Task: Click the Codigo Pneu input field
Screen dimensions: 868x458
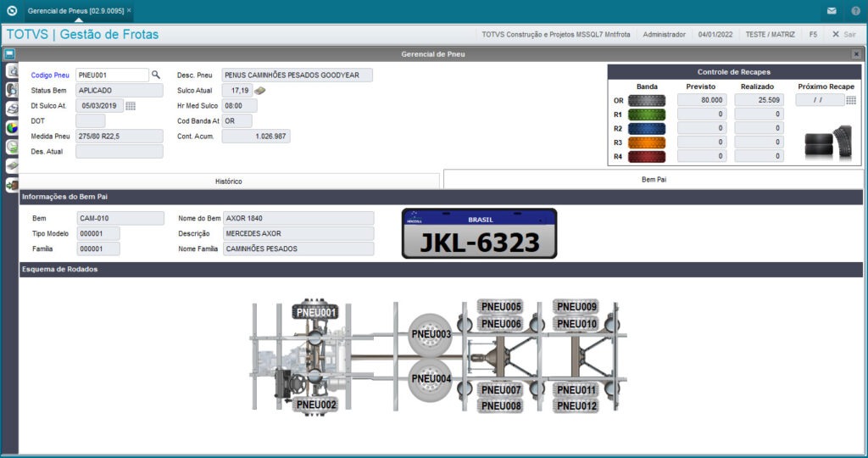Action: pos(113,75)
